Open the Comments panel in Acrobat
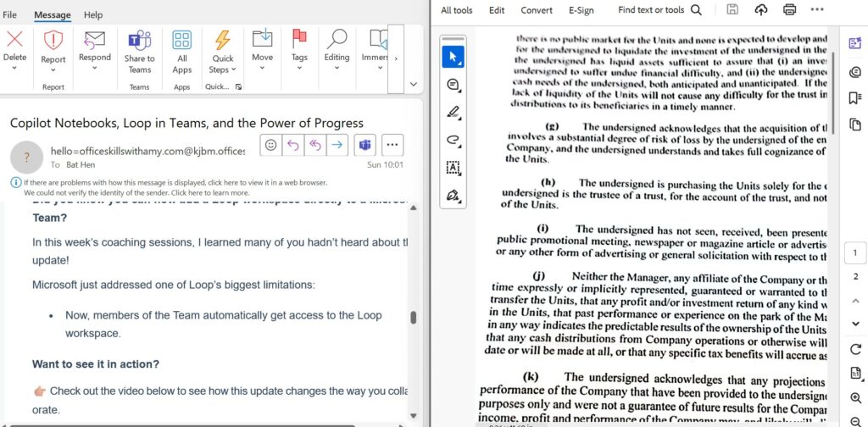The width and height of the screenshot is (868, 427). [x=854, y=71]
